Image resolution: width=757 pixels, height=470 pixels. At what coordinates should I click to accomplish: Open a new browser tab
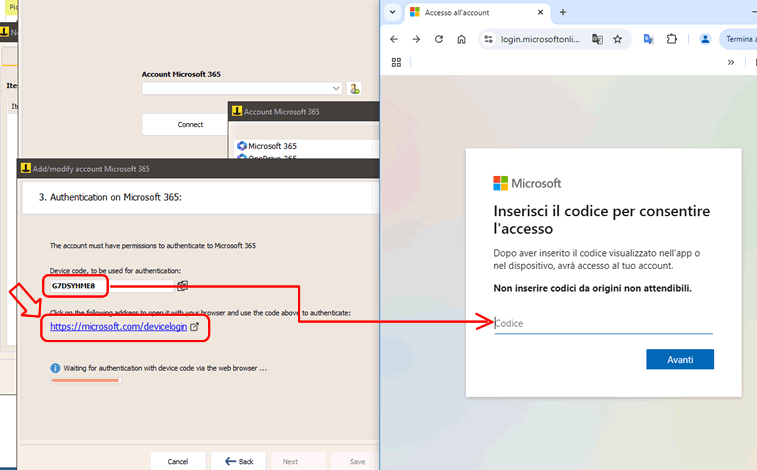563,13
